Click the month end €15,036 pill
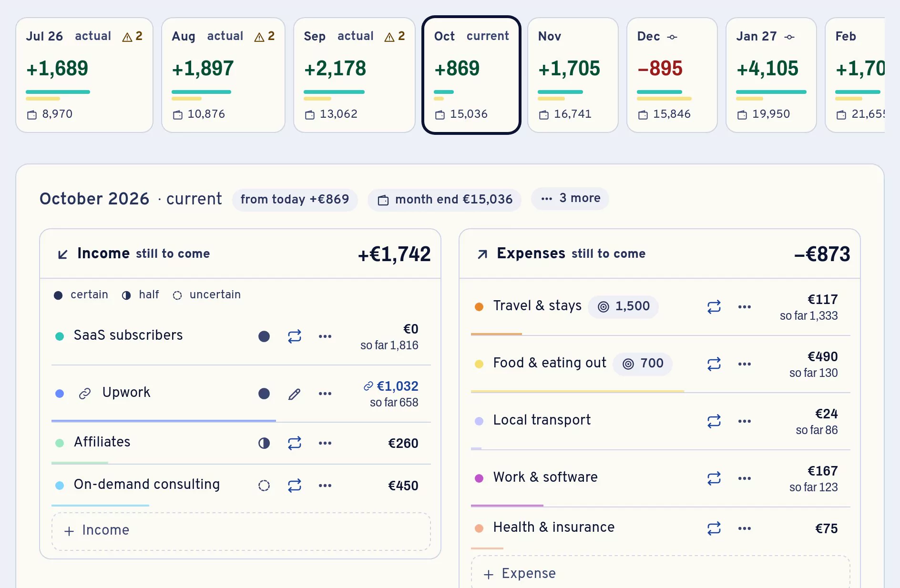Viewport: 900px width, 588px height. point(444,200)
